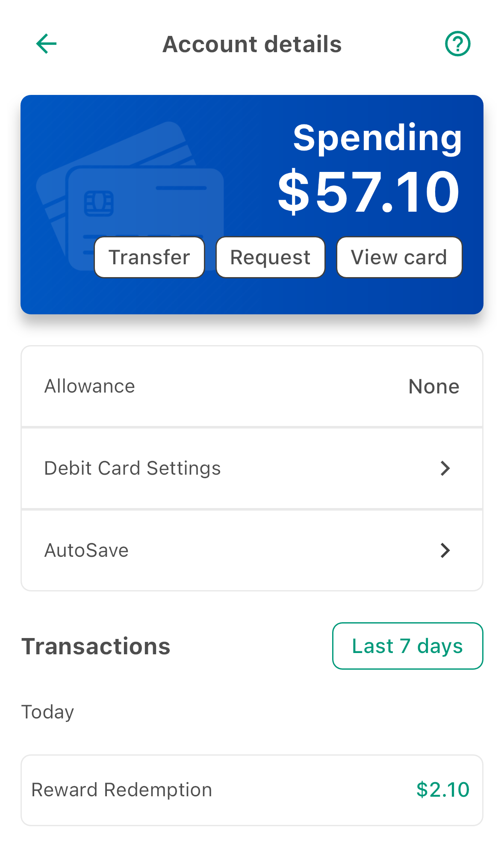
Task: Expand AutoSave chevron arrow
Action: pos(445,550)
